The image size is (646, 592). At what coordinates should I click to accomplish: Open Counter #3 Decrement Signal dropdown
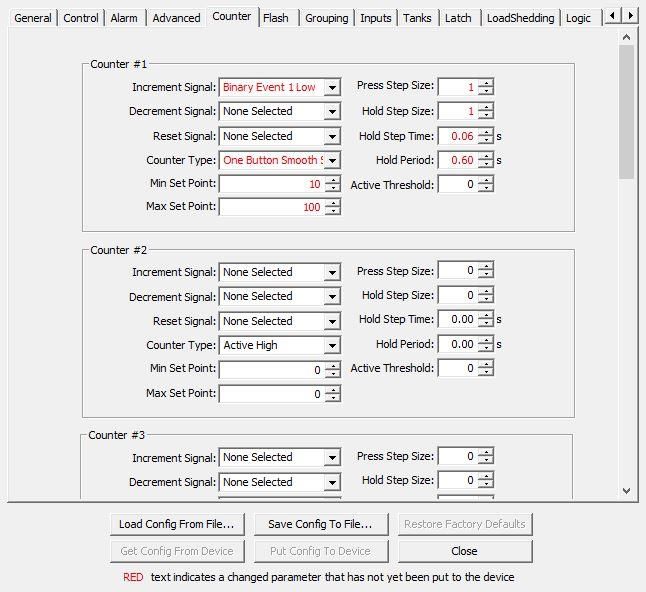click(332, 482)
